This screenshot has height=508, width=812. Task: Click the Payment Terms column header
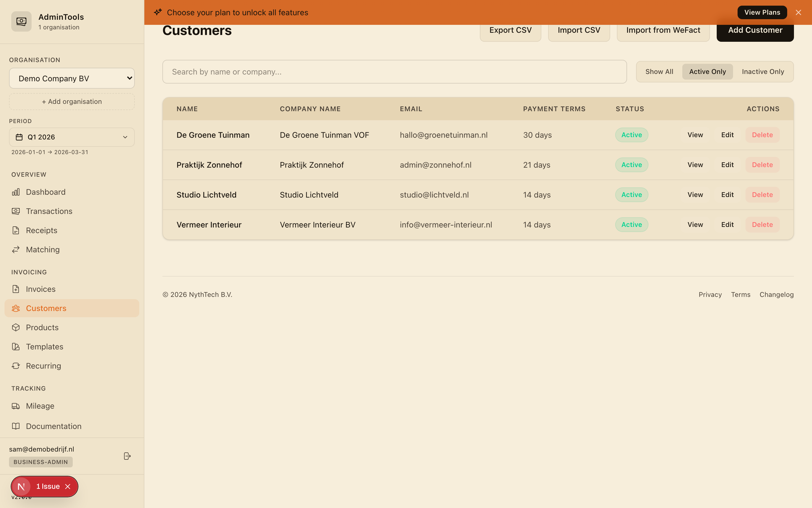(x=554, y=109)
